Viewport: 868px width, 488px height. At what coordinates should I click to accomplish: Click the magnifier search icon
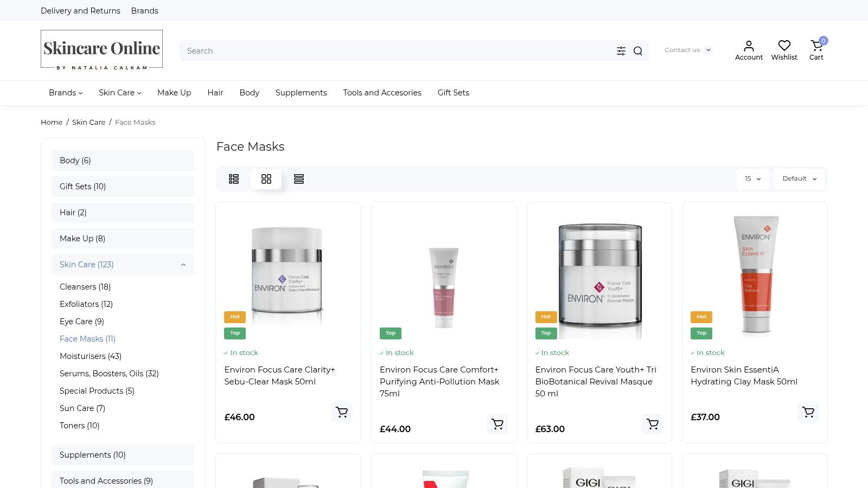(638, 51)
